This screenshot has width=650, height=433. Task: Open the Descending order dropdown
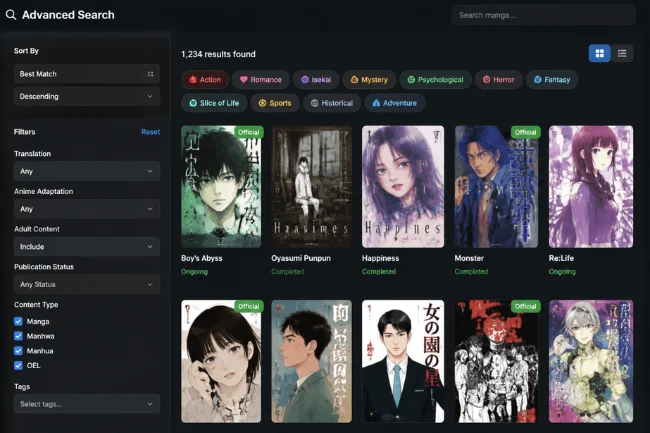point(87,97)
